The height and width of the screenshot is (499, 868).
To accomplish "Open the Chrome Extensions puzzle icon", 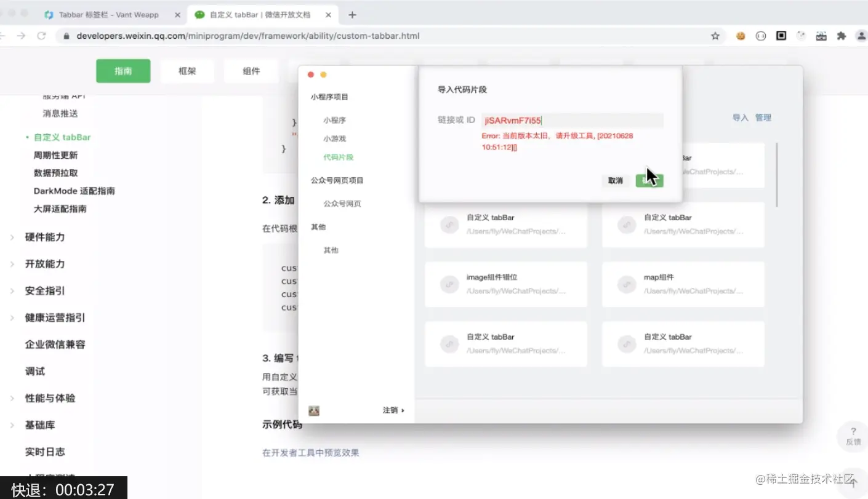I will 841,36.
